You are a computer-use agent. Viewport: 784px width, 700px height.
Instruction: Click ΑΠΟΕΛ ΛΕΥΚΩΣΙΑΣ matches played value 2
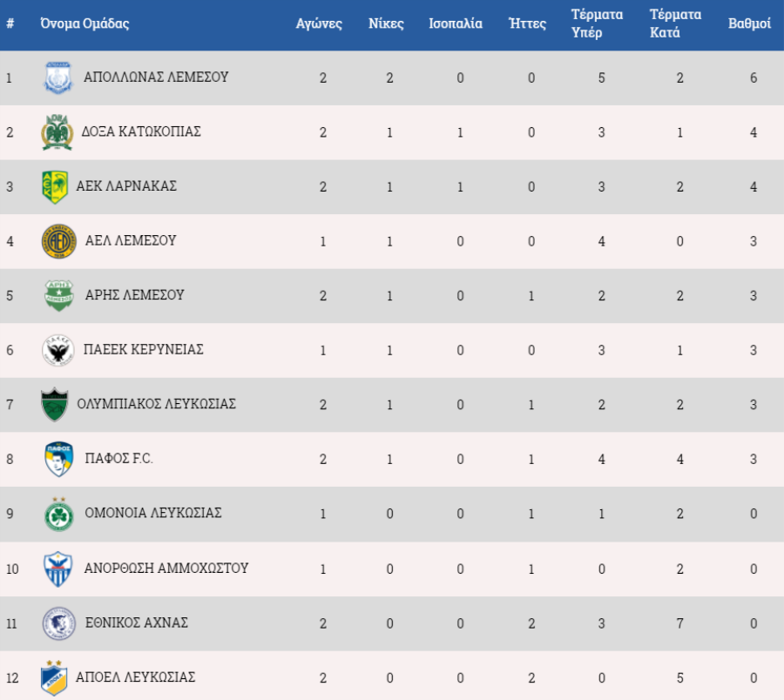(323, 678)
